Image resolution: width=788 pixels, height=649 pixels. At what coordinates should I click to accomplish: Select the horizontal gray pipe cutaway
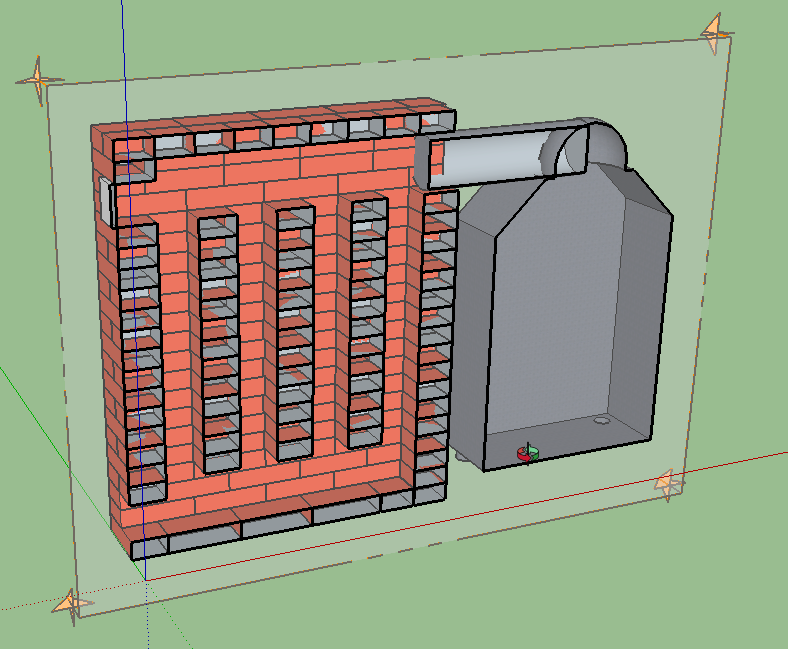click(x=490, y=158)
